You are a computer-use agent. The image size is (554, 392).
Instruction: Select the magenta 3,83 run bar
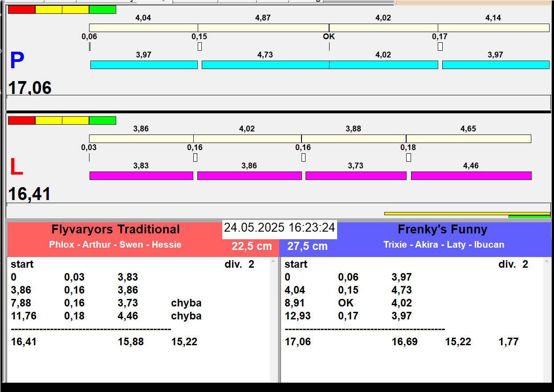pyautogui.click(x=141, y=176)
